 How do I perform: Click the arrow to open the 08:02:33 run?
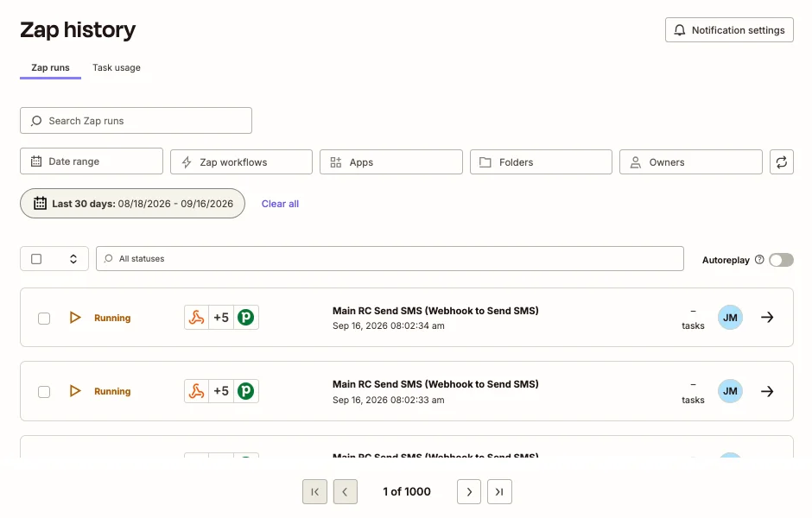(767, 391)
